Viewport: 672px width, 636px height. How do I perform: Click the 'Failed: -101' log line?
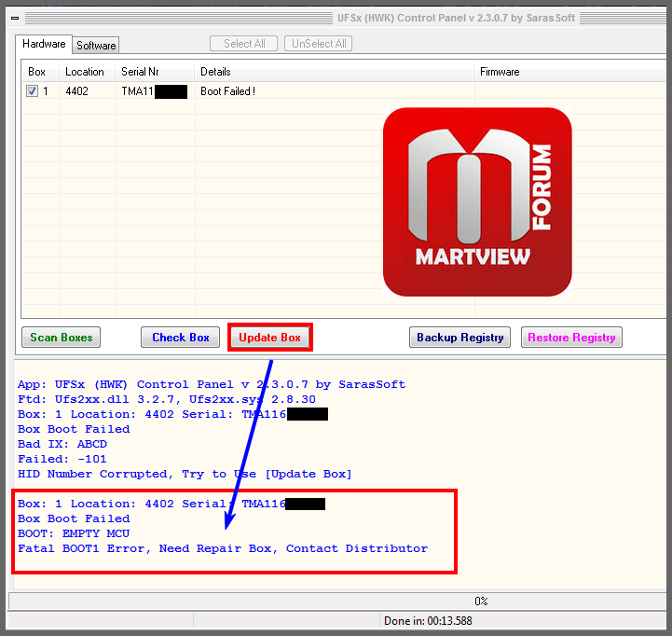tap(62, 459)
